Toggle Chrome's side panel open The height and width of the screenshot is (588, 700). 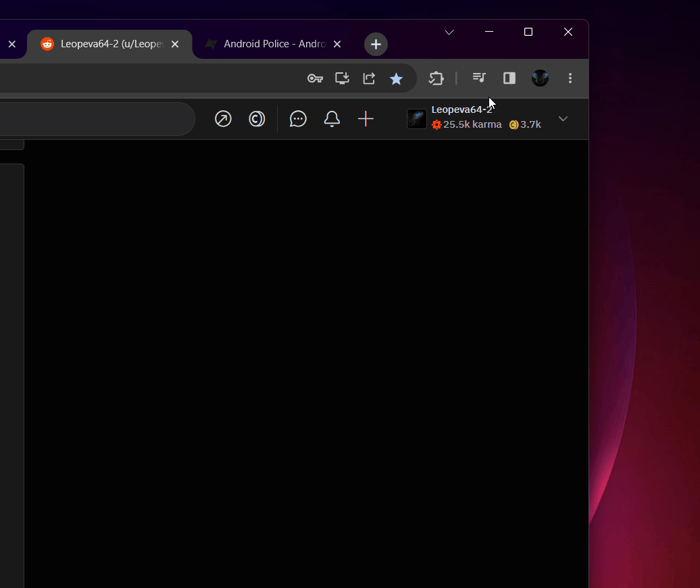(509, 78)
